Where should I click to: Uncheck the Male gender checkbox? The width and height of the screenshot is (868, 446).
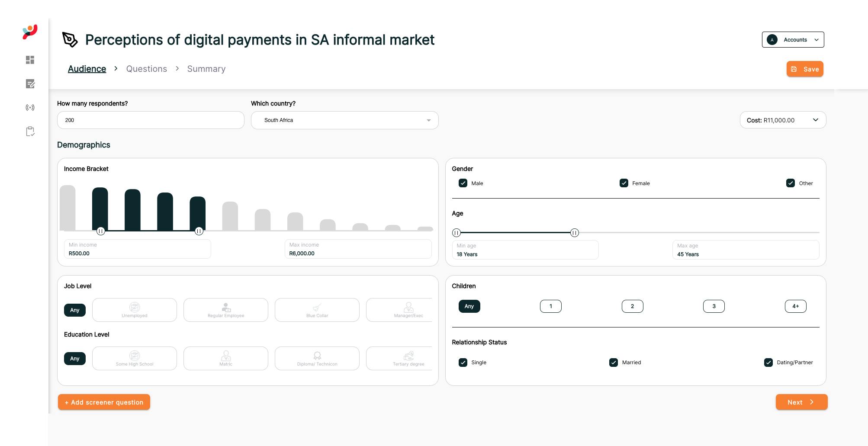(x=463, y=183)
